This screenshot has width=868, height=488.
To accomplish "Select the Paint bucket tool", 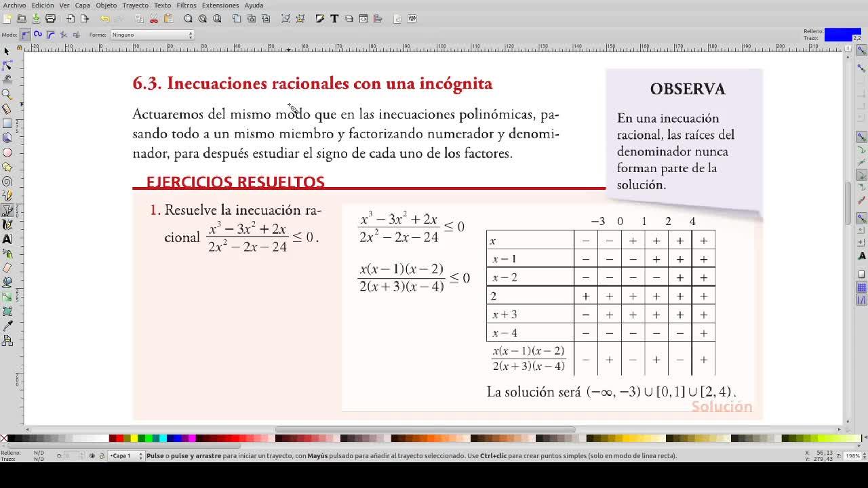I will pos(7,283).
